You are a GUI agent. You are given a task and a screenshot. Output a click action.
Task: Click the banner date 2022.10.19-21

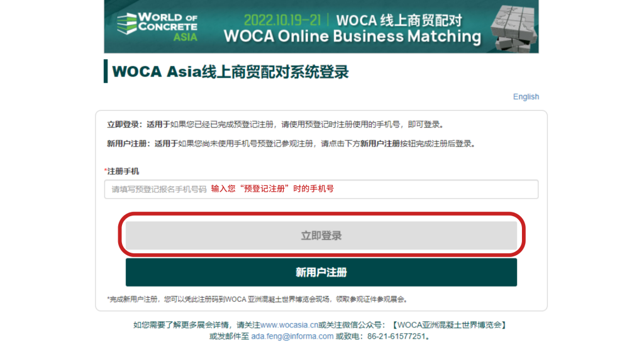pos(282,19)
